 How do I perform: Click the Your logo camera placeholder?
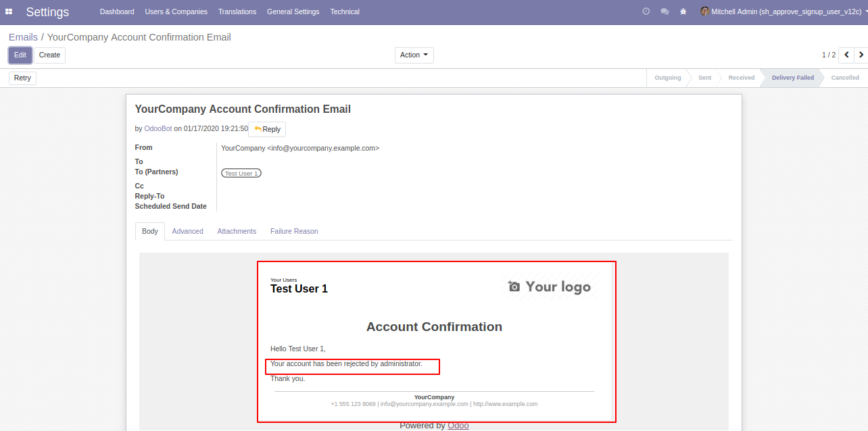[550, 287]
